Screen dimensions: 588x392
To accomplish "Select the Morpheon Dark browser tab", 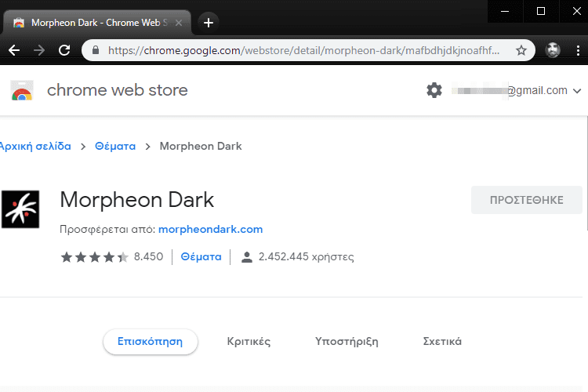I will point(96,23).
